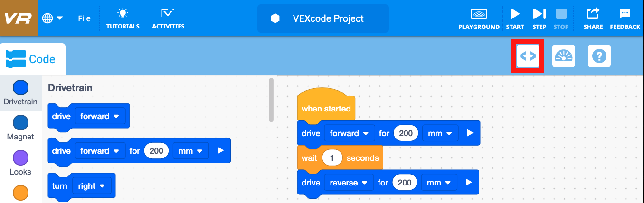This screenshot has width=644, height=203.
Task: Expand the right dropdown on turn block
Action: coord(91,186)
